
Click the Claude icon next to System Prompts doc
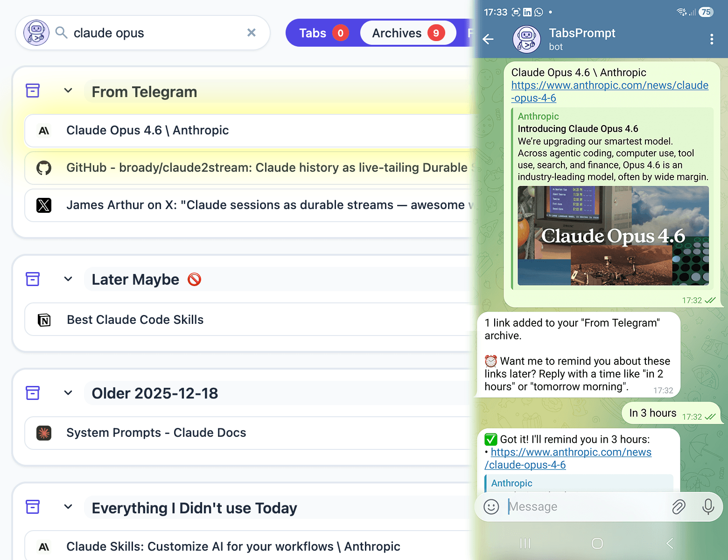[43, 433]
